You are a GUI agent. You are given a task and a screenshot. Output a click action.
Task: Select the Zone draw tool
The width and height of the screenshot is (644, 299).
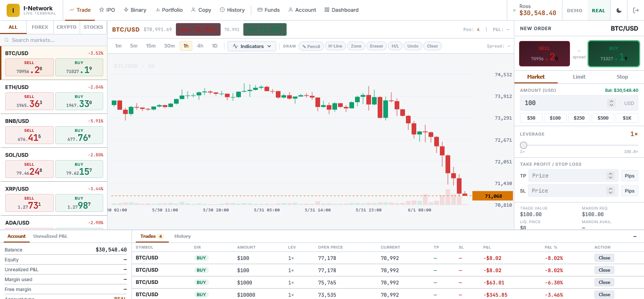click(356, 46)
